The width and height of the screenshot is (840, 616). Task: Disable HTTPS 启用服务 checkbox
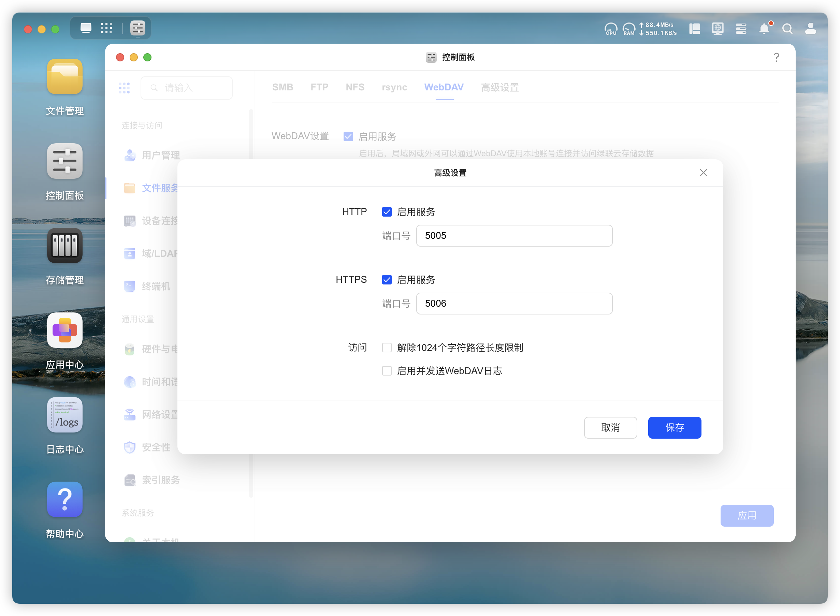[x=387, y=280]
